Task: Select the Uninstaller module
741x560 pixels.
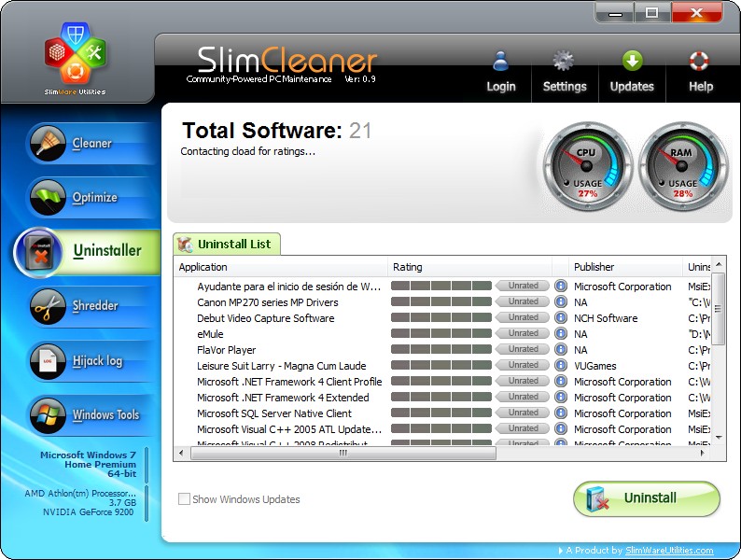Action: 88,251
